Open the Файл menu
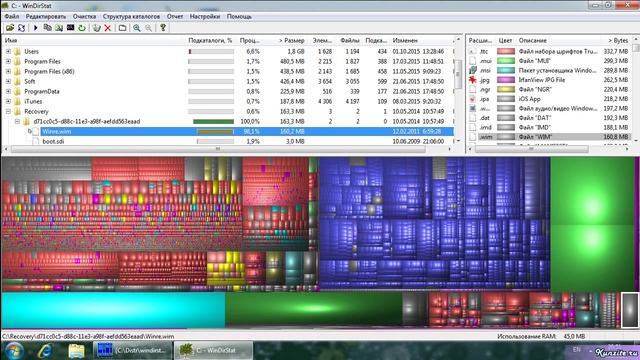 12,16
